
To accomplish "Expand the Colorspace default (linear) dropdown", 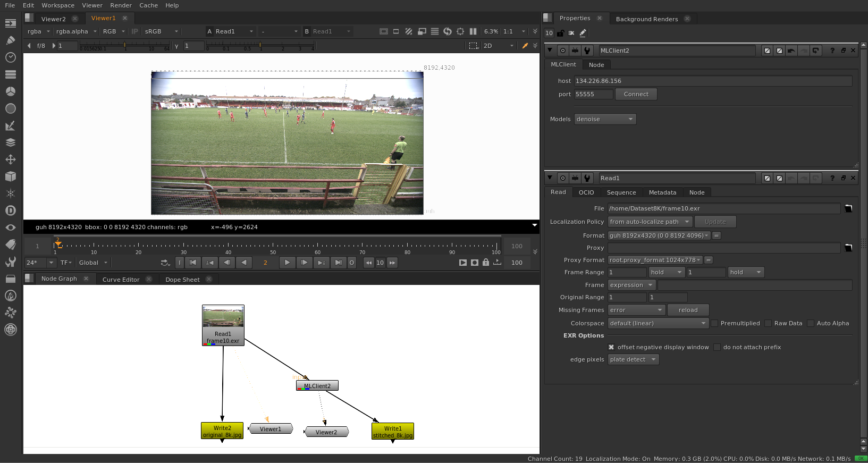I will coord(658,323).
